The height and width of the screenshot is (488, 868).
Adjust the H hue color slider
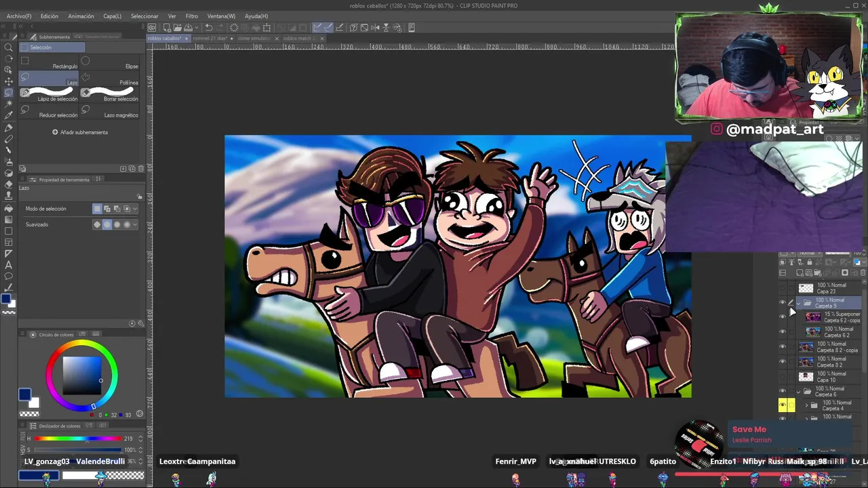[78, 439]
